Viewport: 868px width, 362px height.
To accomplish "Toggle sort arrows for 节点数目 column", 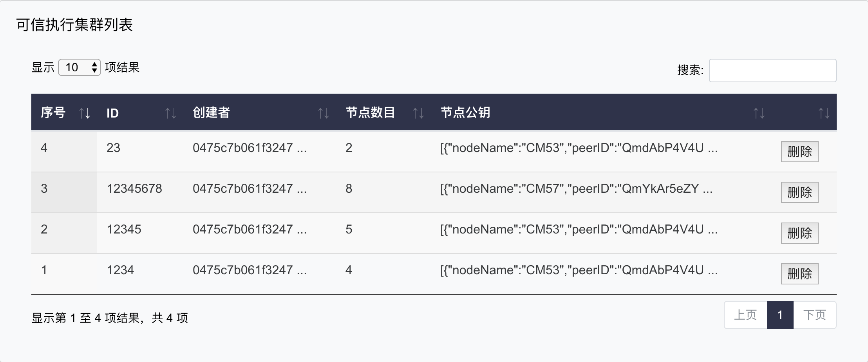I will (418, 113).
